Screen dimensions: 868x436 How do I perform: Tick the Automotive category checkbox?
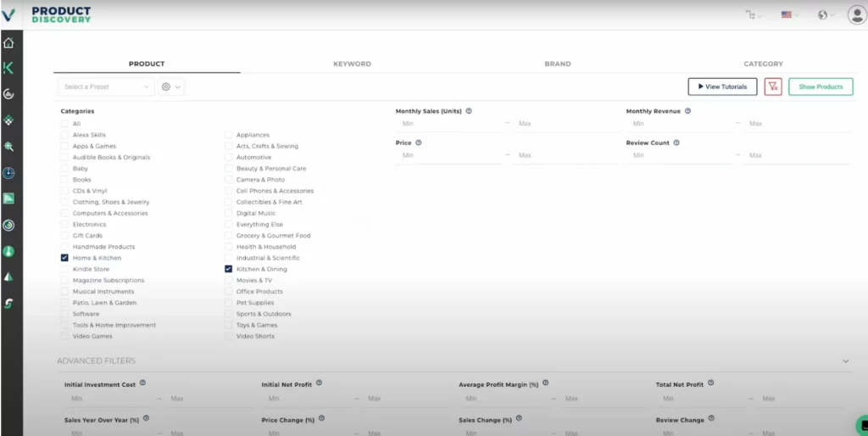[x=229, y=157]
